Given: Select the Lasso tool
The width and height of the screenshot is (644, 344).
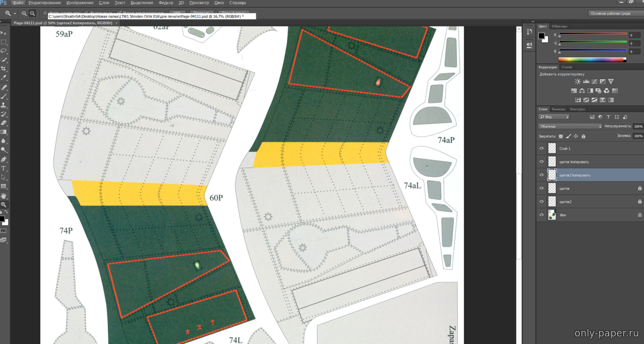Looking at the screenshot, I should pyautogui.click(x=4, y=51).
